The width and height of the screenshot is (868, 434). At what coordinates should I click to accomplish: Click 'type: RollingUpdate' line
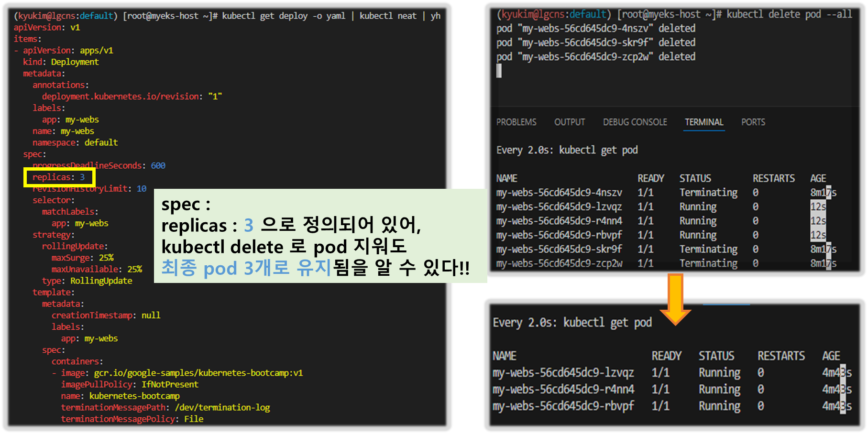point(87,281)
